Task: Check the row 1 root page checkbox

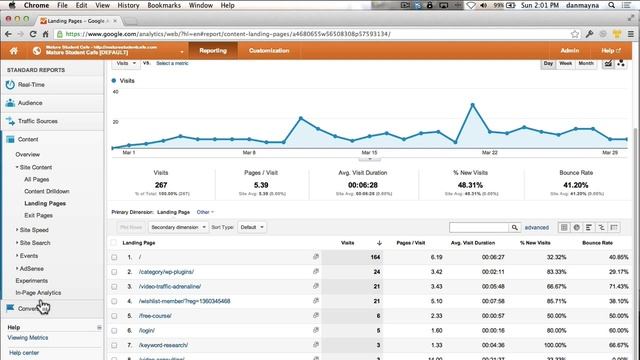Action: point(114,258)
